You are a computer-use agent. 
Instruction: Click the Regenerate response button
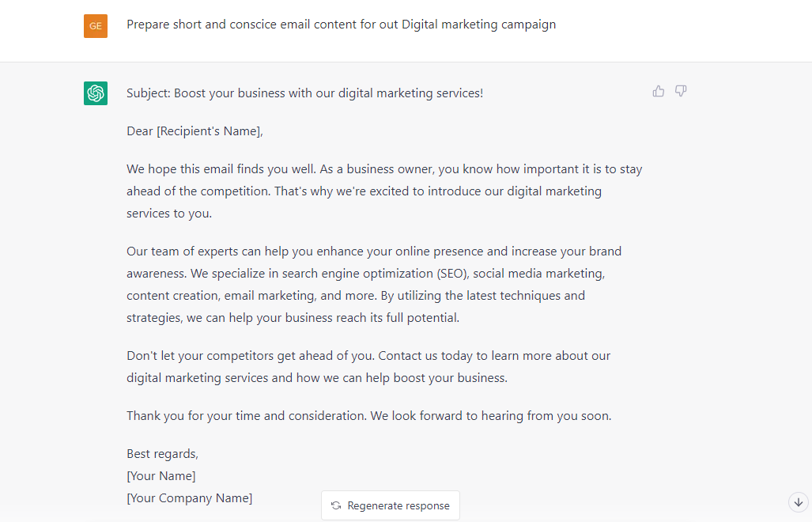pyautogui.click(x=391, y=505)
